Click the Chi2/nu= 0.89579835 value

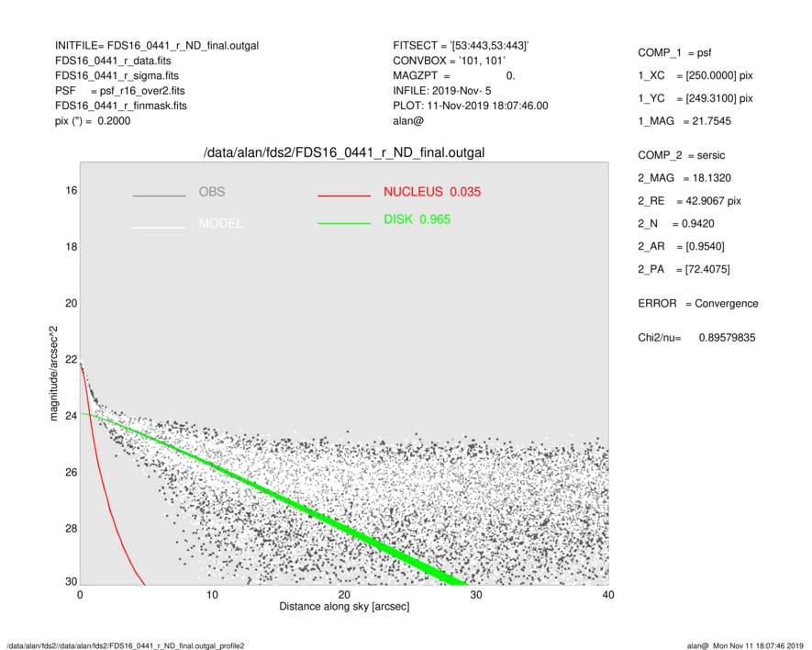pyautogui.click(x=696, y=338)
